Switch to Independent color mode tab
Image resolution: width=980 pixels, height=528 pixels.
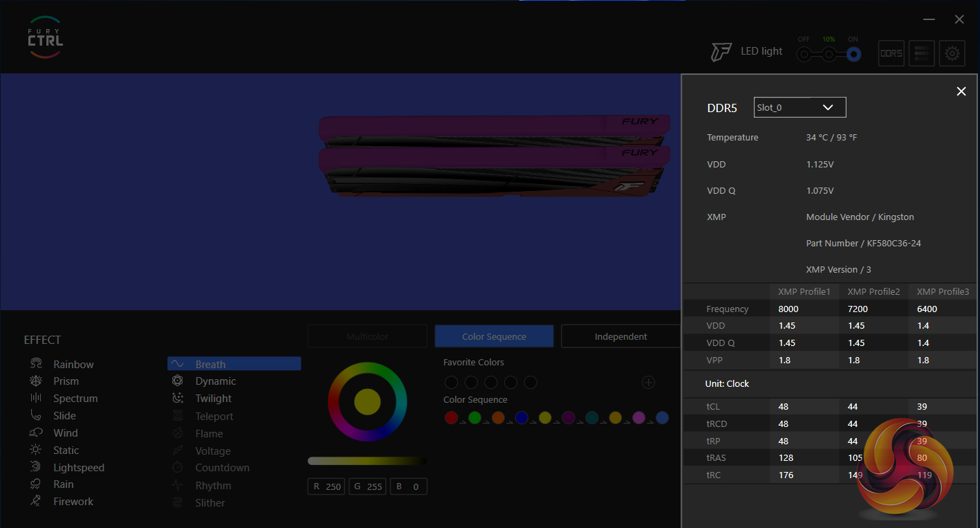[x=620, y=336]
